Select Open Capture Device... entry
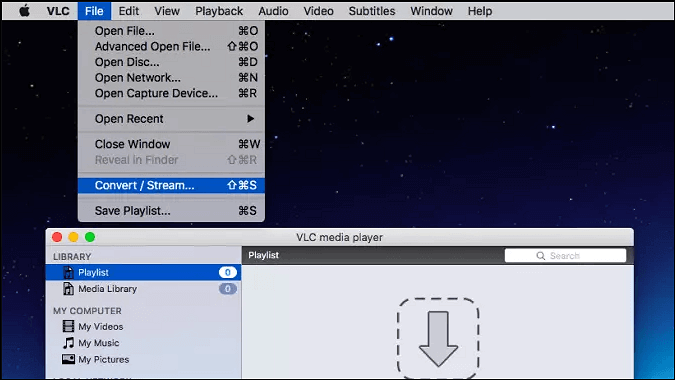 tap(171, 93)
